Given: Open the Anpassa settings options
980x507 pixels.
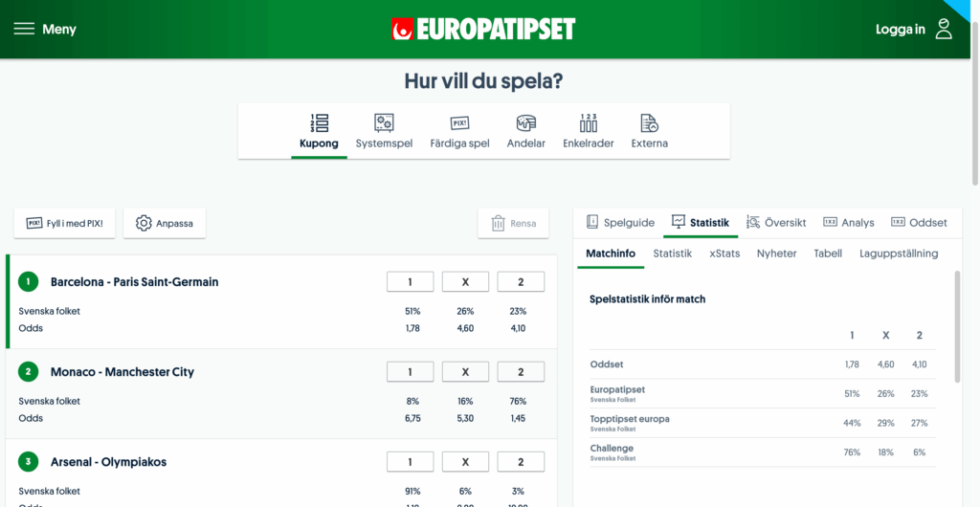Looking at the screenshot, I should click(x=165, y=223).
